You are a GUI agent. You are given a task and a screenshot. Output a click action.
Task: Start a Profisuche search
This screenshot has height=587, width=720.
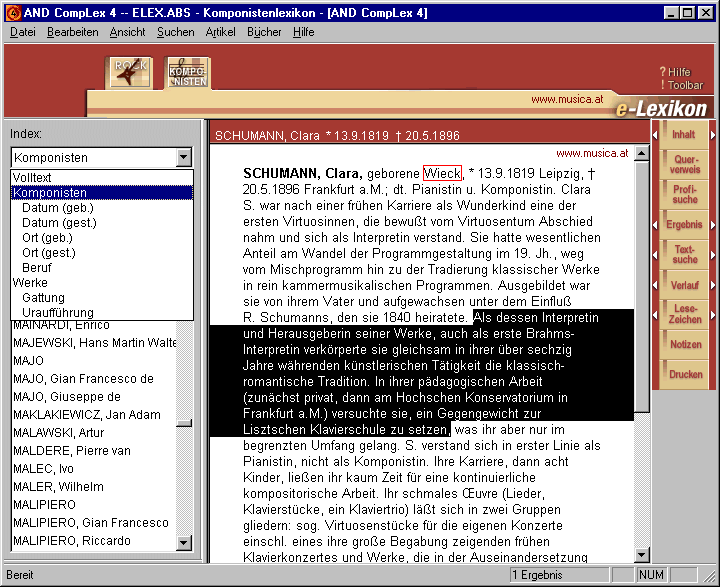(685, 193)
